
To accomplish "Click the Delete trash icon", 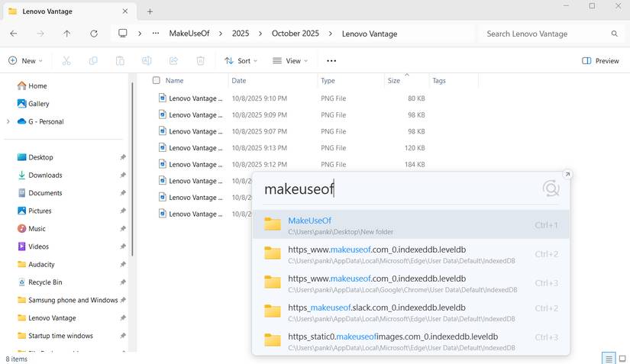I will tap(201, 60).
